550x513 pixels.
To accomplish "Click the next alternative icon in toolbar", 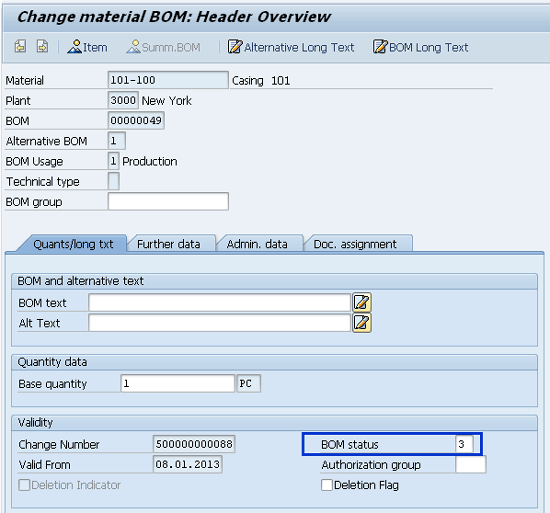I will pos(42,47).
